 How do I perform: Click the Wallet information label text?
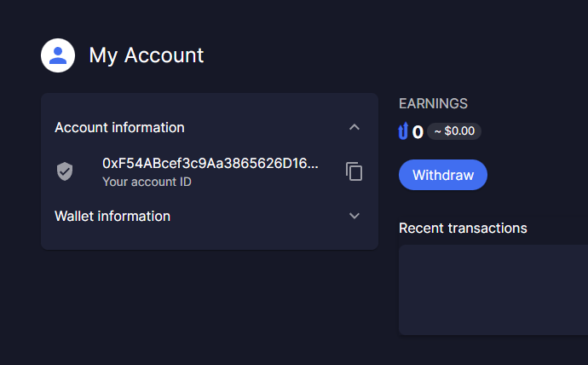pyautogui.click(x=112, y=217)
